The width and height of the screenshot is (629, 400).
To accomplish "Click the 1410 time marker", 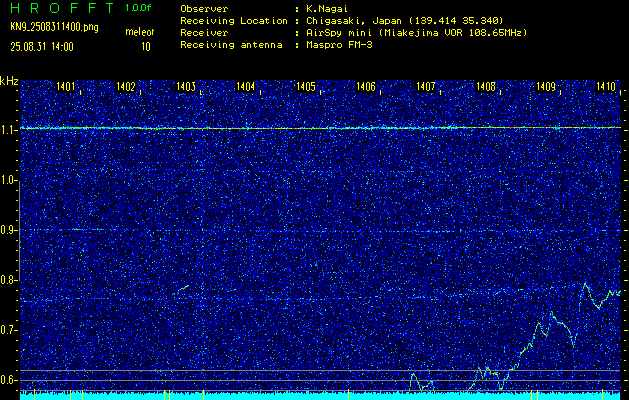I will 606,86.
